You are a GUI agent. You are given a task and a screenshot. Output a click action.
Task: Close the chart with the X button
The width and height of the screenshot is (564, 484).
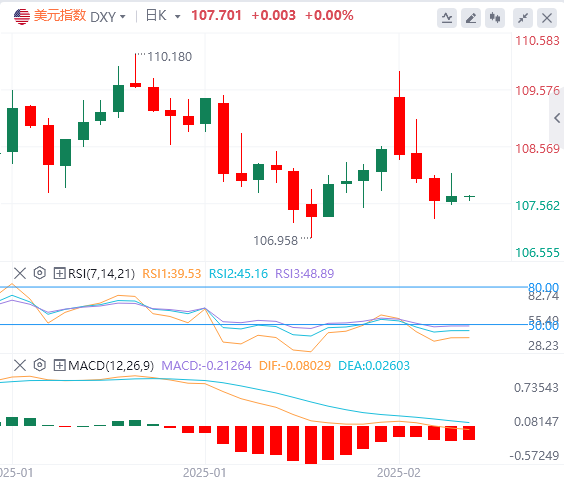click(547, 18)
